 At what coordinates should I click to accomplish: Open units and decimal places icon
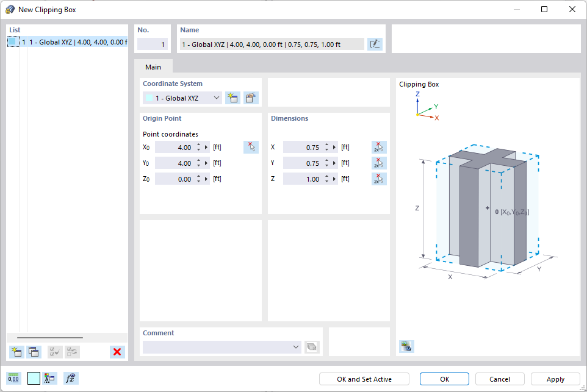click(x=13, y=379)
